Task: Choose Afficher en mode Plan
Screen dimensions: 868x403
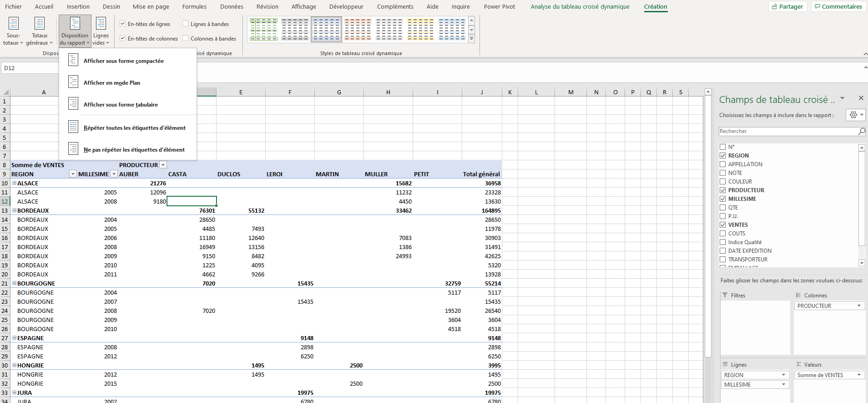Action: click(x=111, y=83)
